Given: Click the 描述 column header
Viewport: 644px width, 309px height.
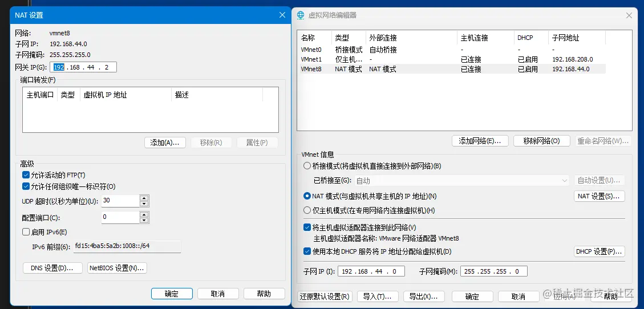Looking at the screenshot, I should click(x=217, y=95).
